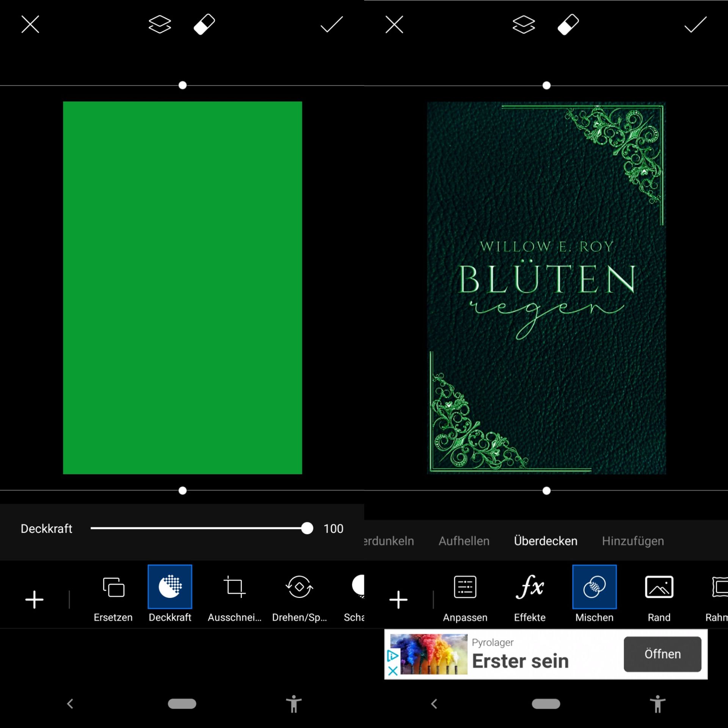Close the editor in left screen
This screenshot has width=728, height=728.
click(x=30, y=25)
